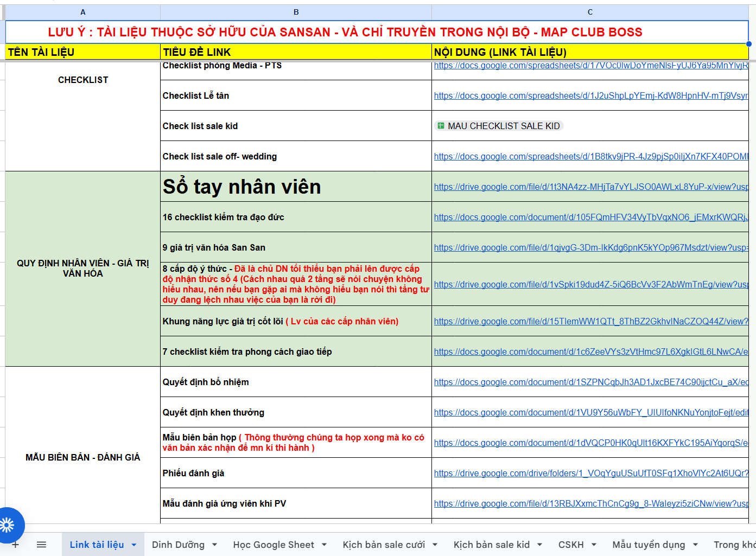
Task: Open the Link tài liệu tab dropdown arrow
Action: click(134, 545)
